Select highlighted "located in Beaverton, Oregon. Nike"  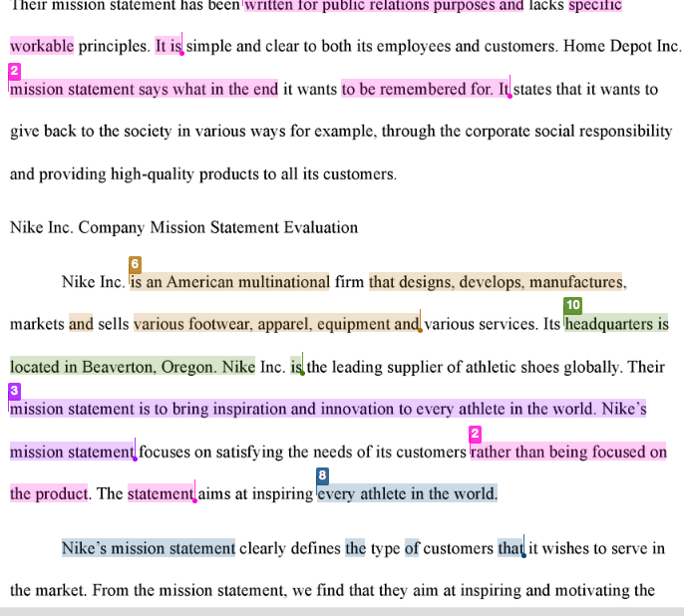click(133, 367)
